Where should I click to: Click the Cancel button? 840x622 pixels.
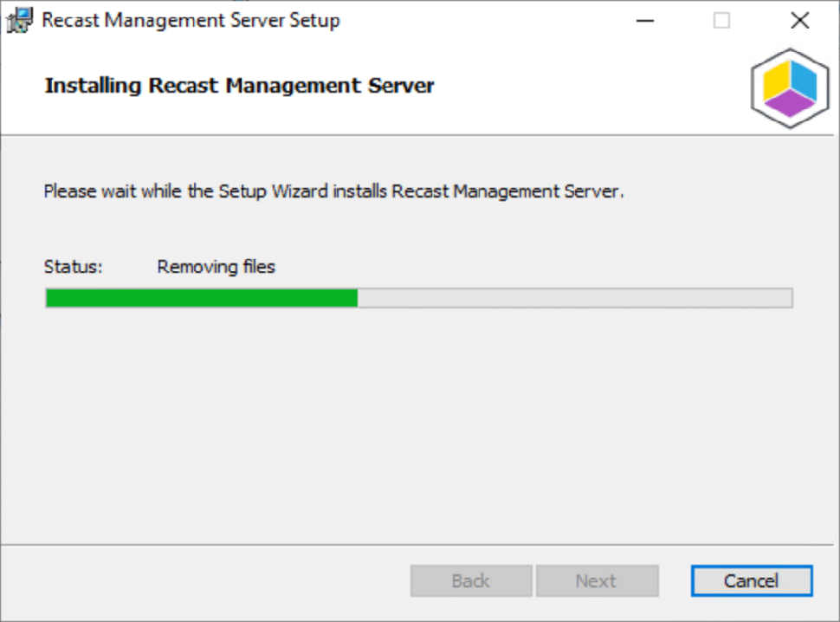pos(752,580)
